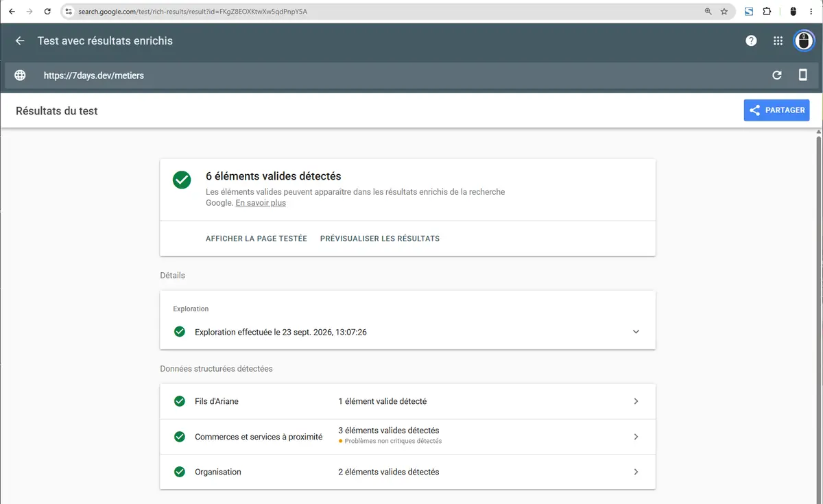Open the "En savoir plus" link
Viewport: 823px width, 504px height.
pos(261,203)
